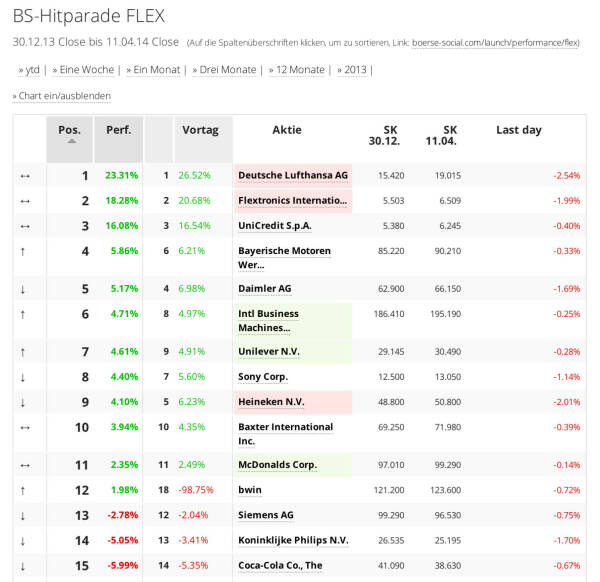Click the up arrow beside position 7

pos(23,352)
